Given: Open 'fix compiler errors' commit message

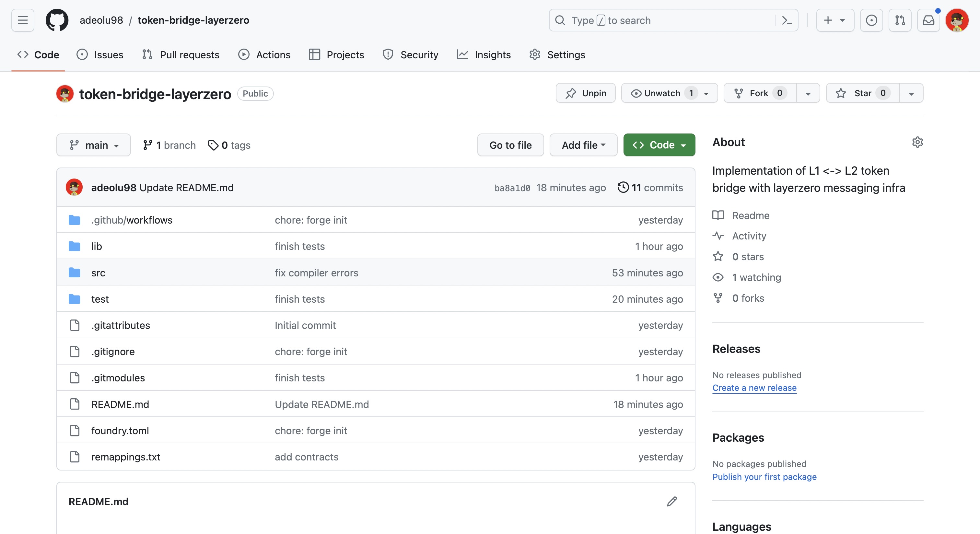Looking at the screenshot, I should click(317, 273).
